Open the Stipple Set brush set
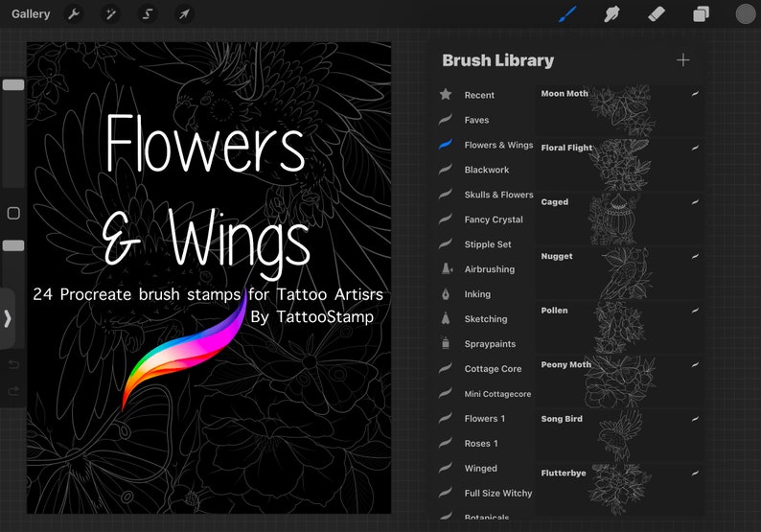 [x=484, y=244]
